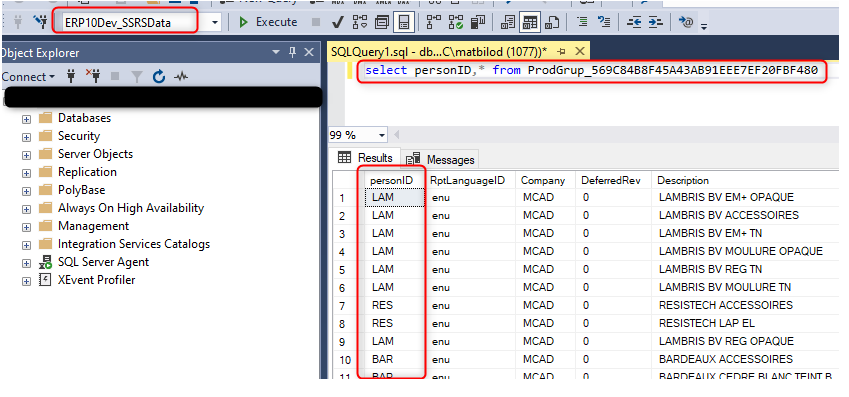Open the Query Options window icon
The width and height of the screenshot is (849, 397).
tap(382, 22)
